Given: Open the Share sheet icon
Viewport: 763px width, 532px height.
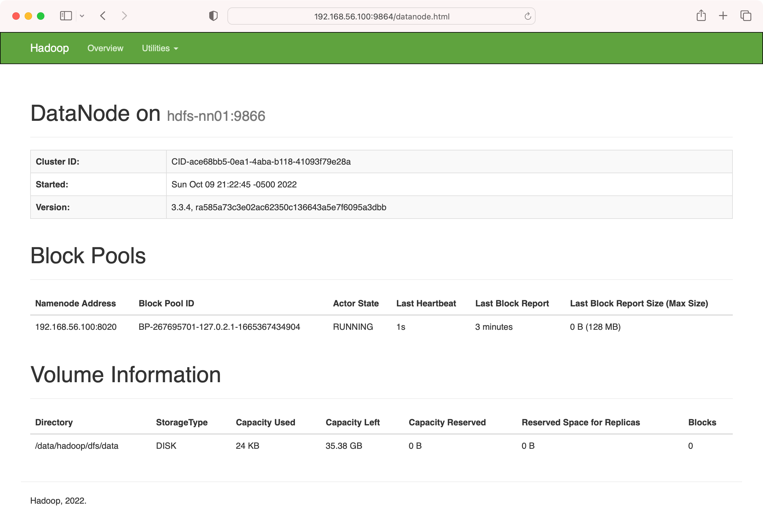Looking at the screenshot, I should pos(701,16).
